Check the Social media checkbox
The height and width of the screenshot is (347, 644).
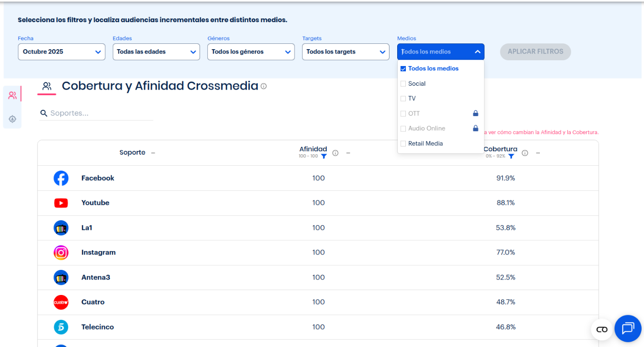[403, 84]
